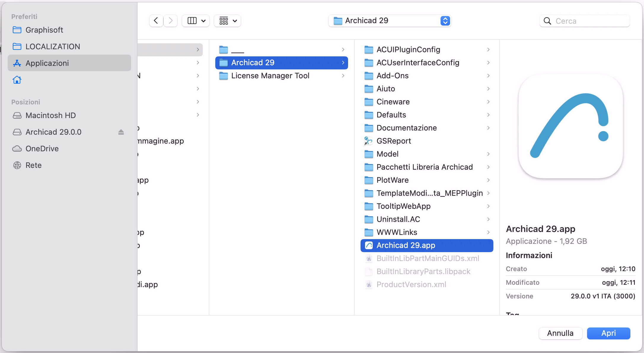Click the forward navigation arrow

(170, 21)
